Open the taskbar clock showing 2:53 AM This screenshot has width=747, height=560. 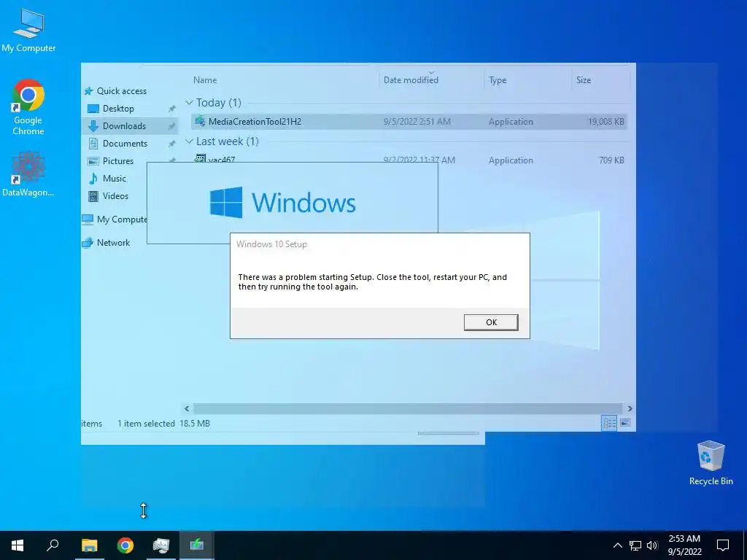click(x=684, y=545)
